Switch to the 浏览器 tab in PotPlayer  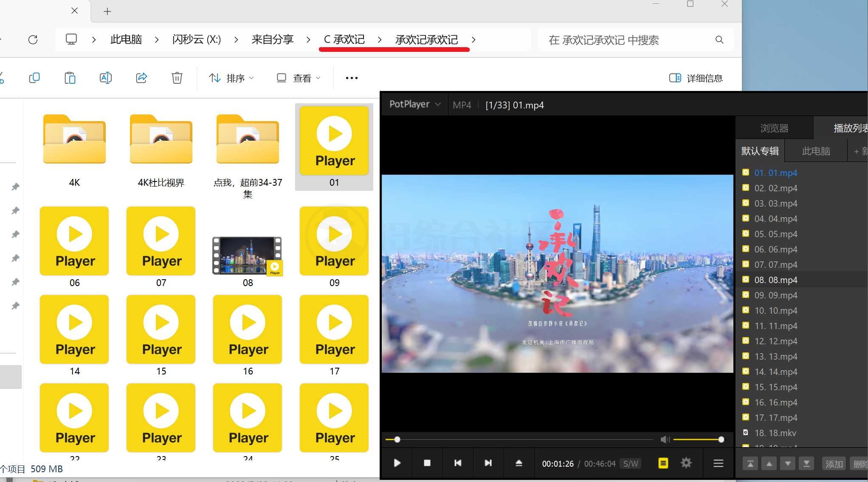click(774, 128)
